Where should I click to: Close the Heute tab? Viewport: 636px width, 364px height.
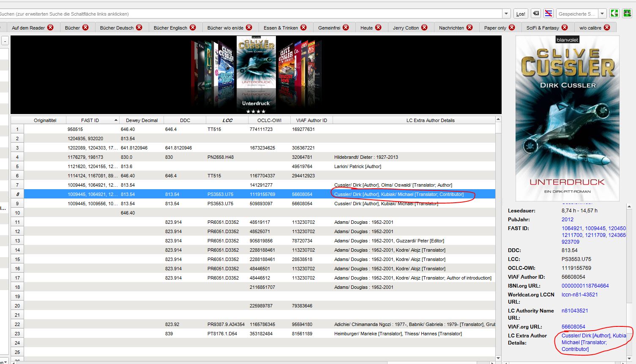click(379, 27)
